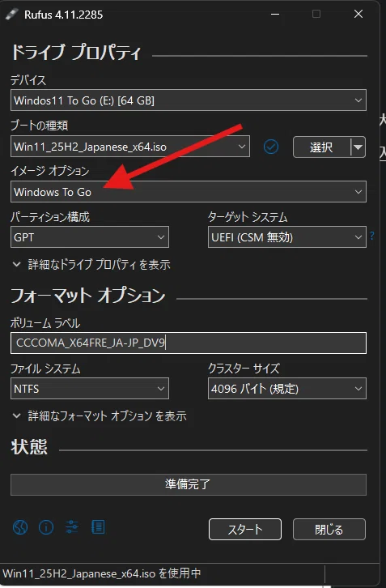Click the 閉じる button
The width and height of the screenshot is (386, 588).
[x=329, y=530]
